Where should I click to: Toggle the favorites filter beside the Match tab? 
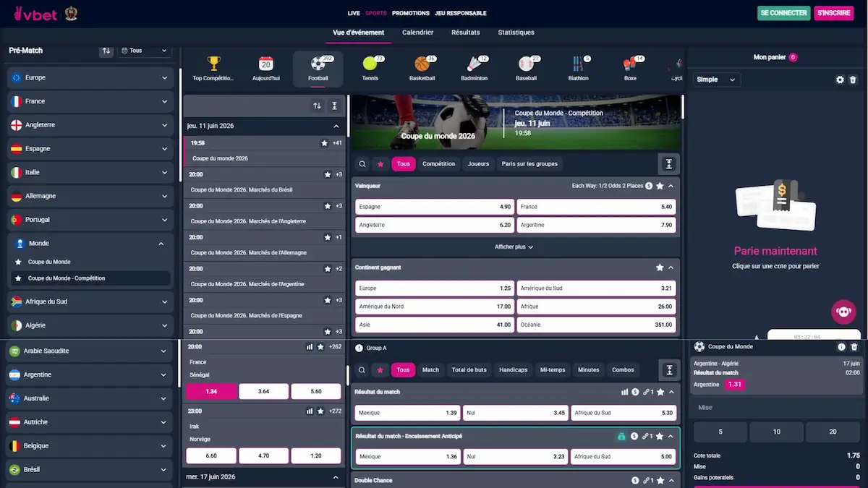tap(380, 370)
